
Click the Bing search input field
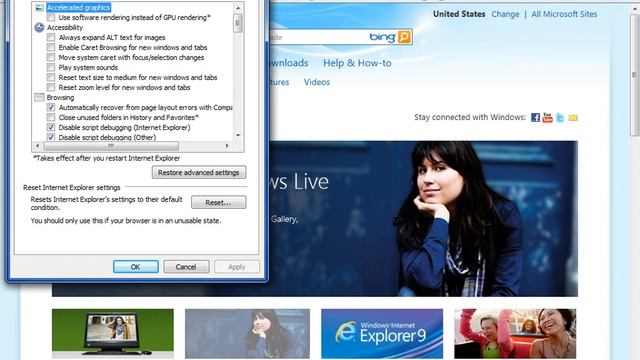tap(318, 37)
